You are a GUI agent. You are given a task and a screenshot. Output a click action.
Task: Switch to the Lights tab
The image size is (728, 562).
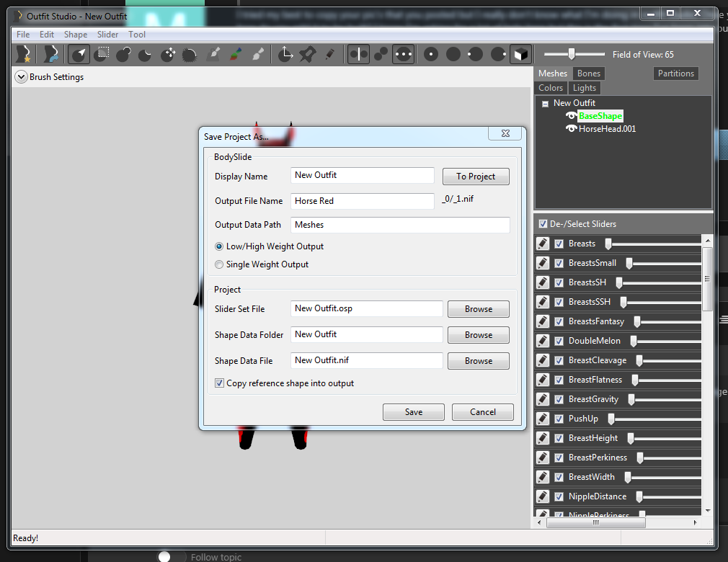coord(584,88)
